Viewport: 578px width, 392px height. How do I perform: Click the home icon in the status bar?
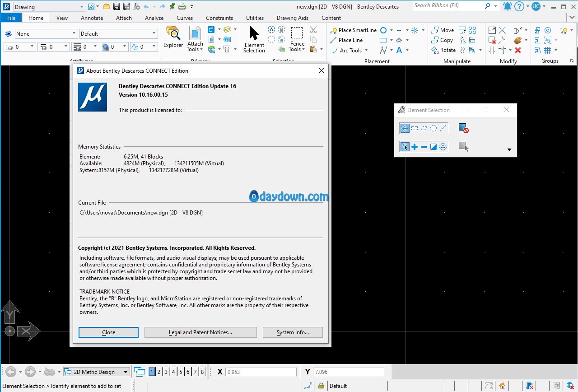[x=502, y=386]
